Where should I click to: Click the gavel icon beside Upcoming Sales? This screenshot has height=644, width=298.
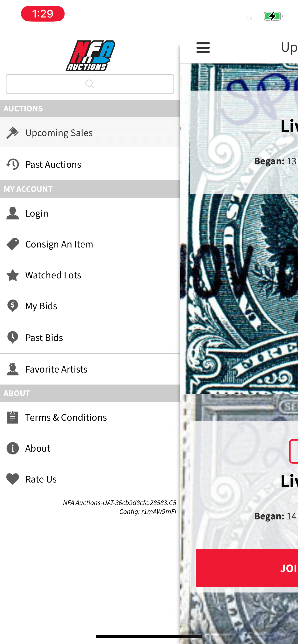12,132
